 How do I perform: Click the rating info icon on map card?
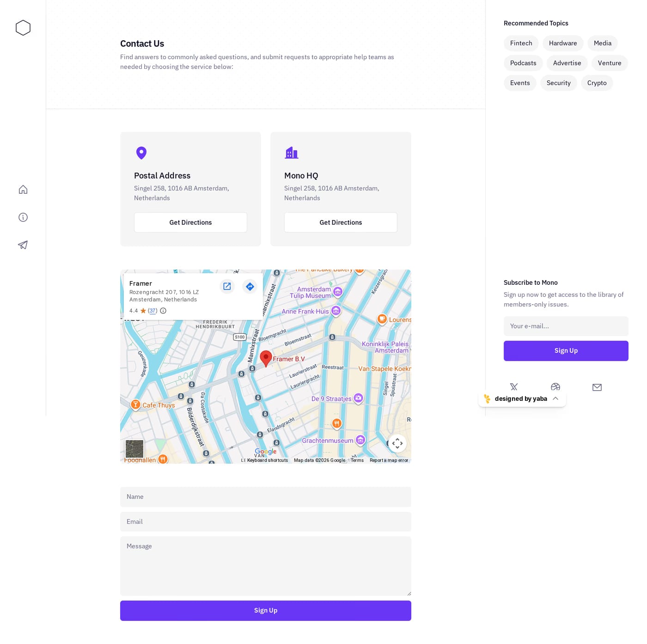163,311
